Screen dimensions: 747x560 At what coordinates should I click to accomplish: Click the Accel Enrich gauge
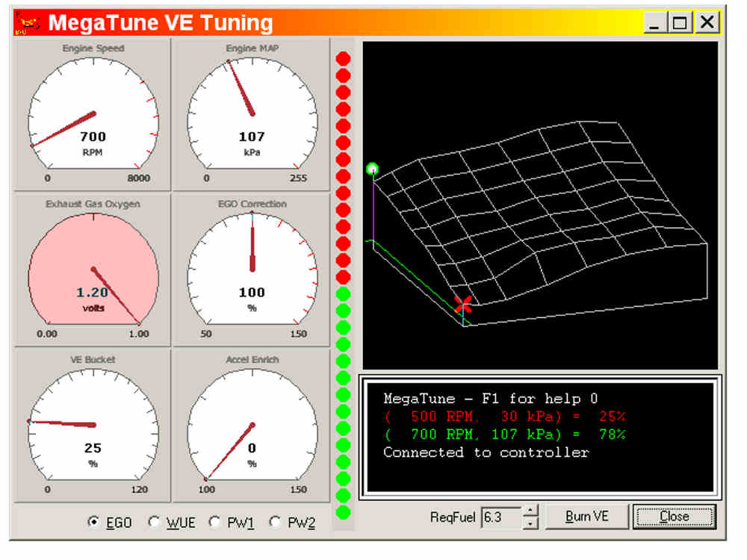(252, 426)
